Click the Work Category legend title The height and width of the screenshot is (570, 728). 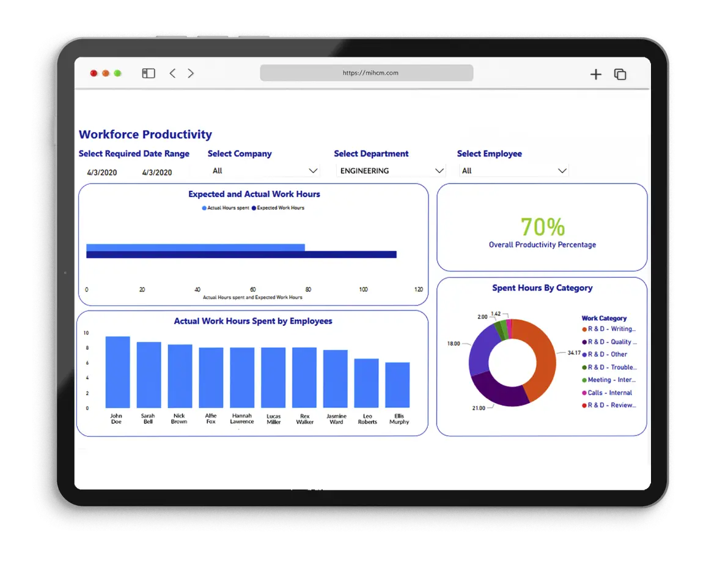click(x=604, y=318)
